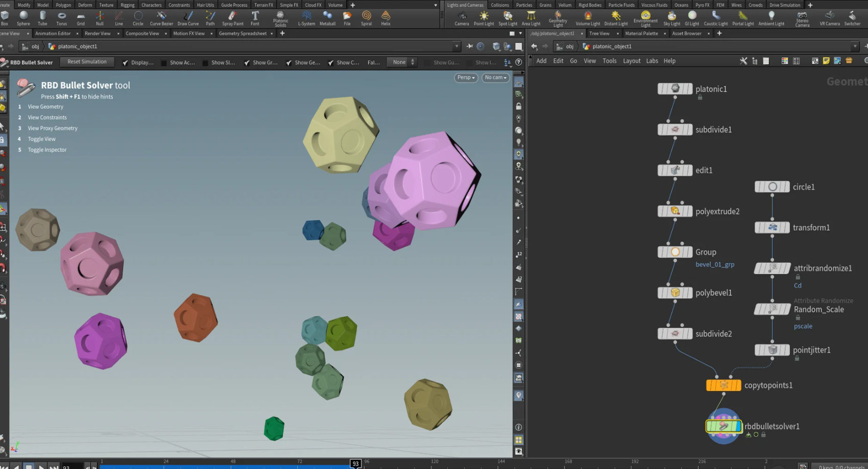Toggle the Display checkbox
The height and width of the screenshot is (469, 868).
click(x=126, y=63)
